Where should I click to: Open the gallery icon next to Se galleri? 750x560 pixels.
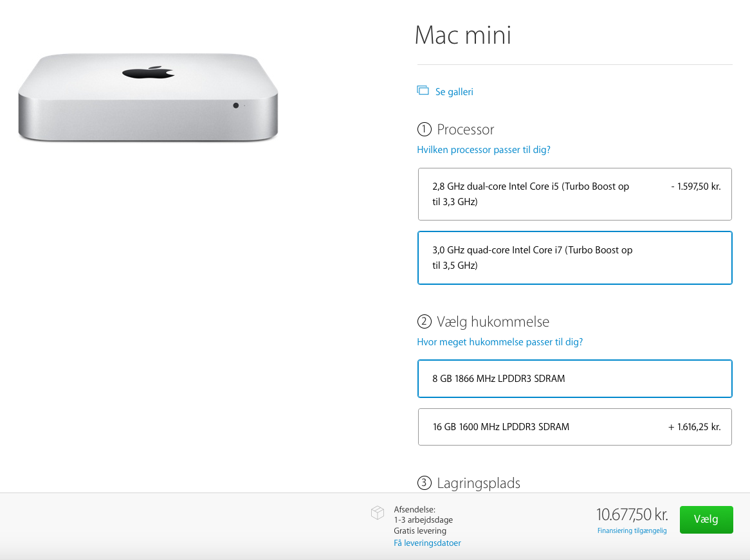[423, 91]
